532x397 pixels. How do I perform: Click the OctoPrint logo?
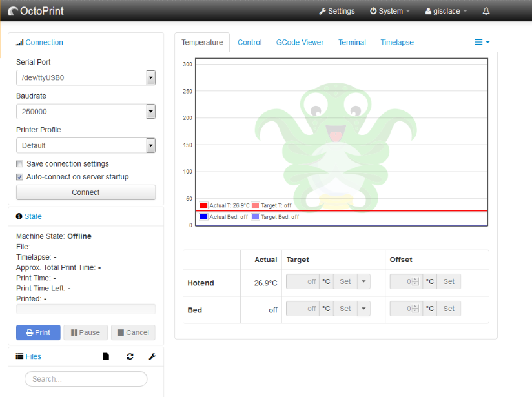(36, 11)
